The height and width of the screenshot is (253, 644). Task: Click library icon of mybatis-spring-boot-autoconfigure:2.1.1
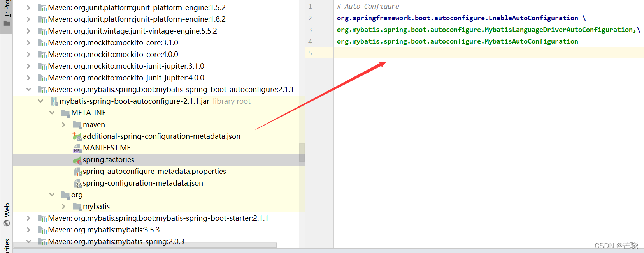(42, 90)
